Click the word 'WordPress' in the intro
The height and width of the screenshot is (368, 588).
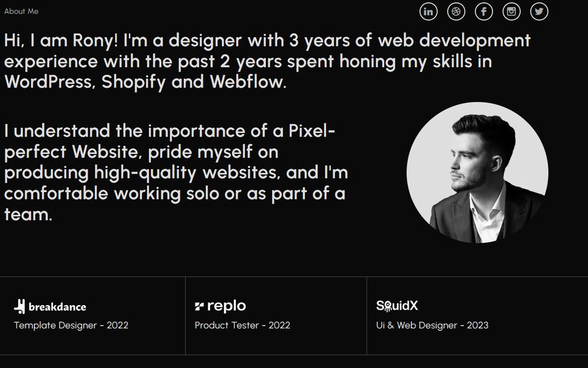click(50, 82)
